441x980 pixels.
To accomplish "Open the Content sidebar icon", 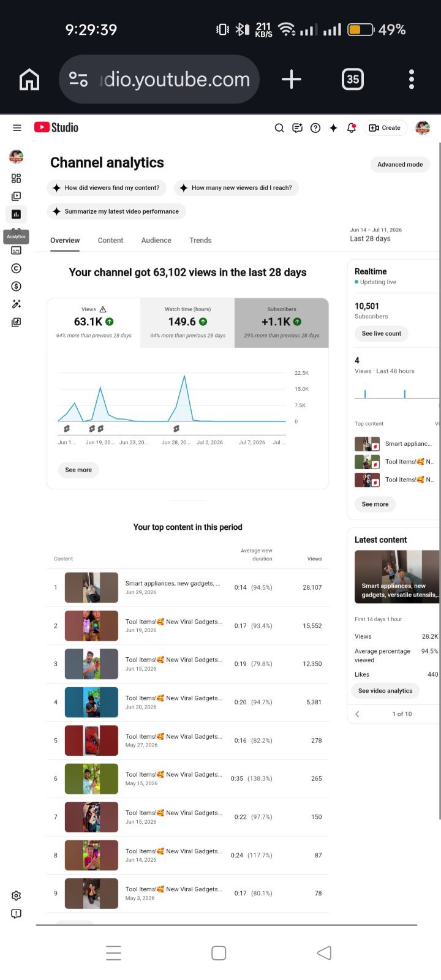I will [17, 196].
